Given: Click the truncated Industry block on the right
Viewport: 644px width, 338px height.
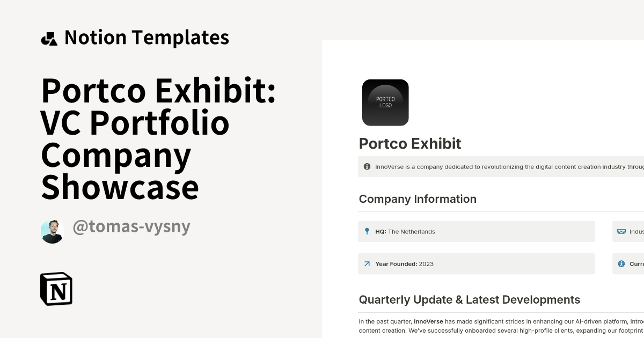Looking at the screenshot, I should [631, 231].
